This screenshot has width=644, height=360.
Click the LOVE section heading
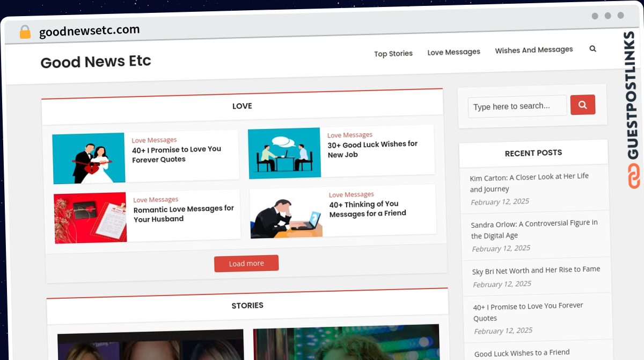click(x=242, y=106)
